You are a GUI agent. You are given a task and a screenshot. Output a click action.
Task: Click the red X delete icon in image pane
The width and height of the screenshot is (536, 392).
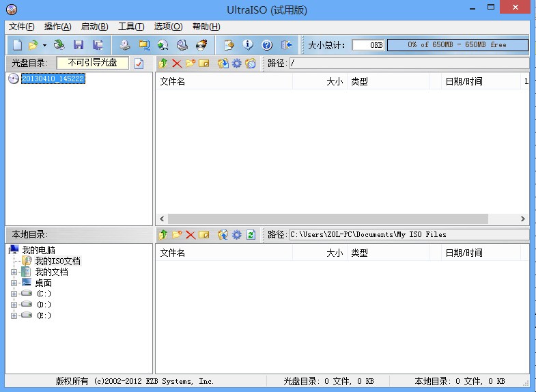[177, 64]
